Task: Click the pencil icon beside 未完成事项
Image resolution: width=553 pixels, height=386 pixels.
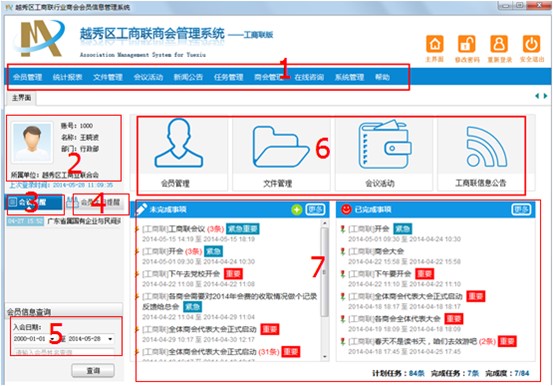Action: click(141, 209)
